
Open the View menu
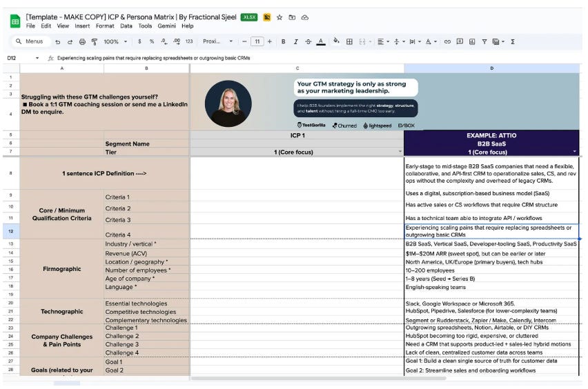[x=63, y=26]
